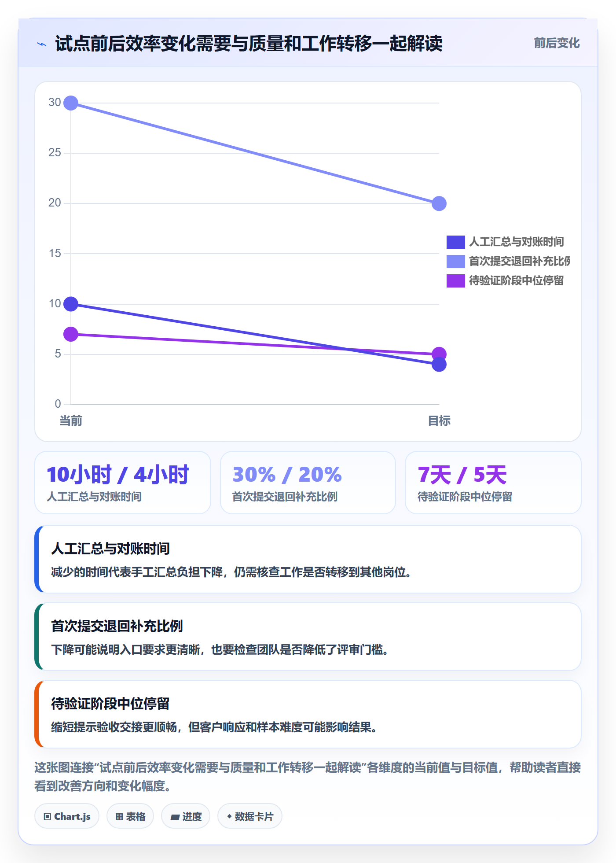616x863 pixels.
Task: Click legend text 人工汇总与对账时间
Action: coord(516,242)
